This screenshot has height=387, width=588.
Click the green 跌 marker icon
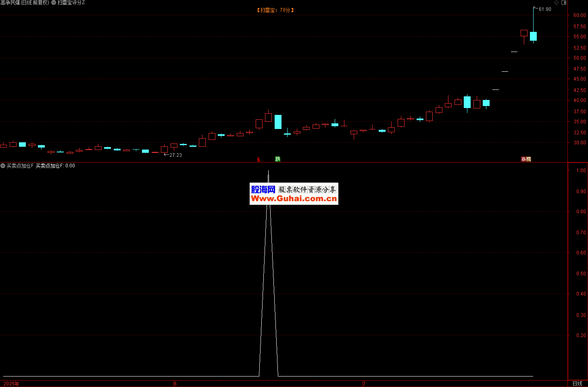point(278,159)
